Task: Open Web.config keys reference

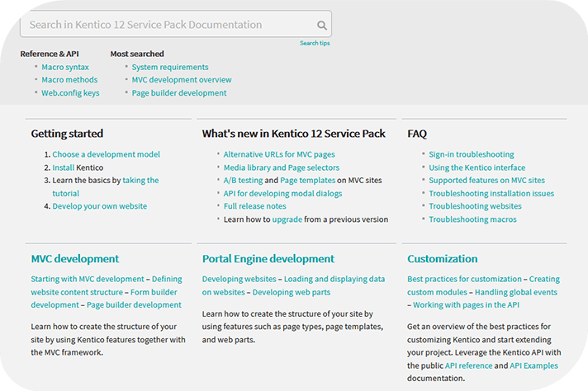Action: (70, 93)
